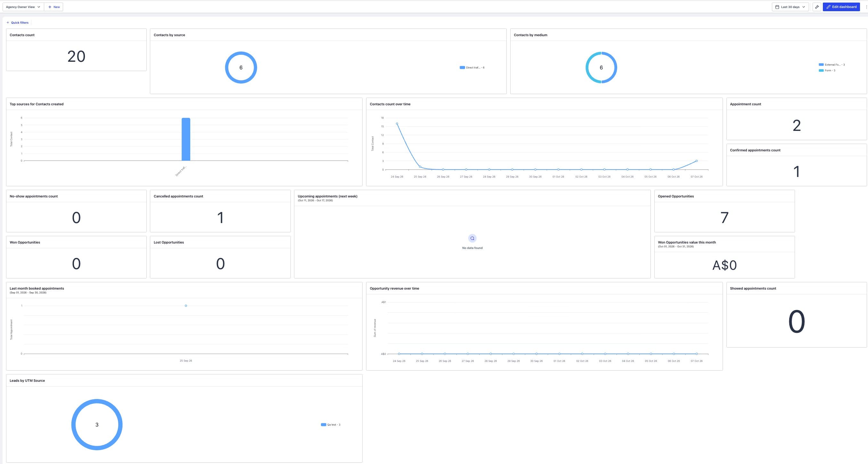Click the 24 Sep 26 point in Opportunity revenue chart

click(399, 354)
